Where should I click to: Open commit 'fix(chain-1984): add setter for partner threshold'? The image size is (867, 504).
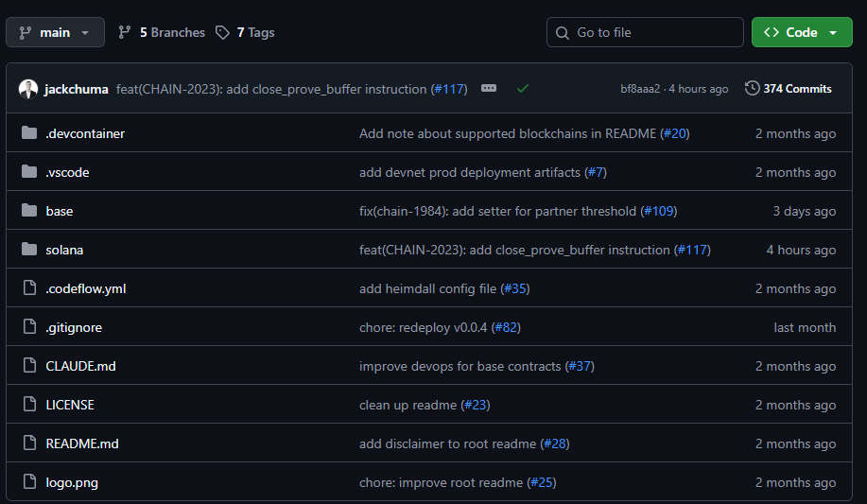pos(497,211)
